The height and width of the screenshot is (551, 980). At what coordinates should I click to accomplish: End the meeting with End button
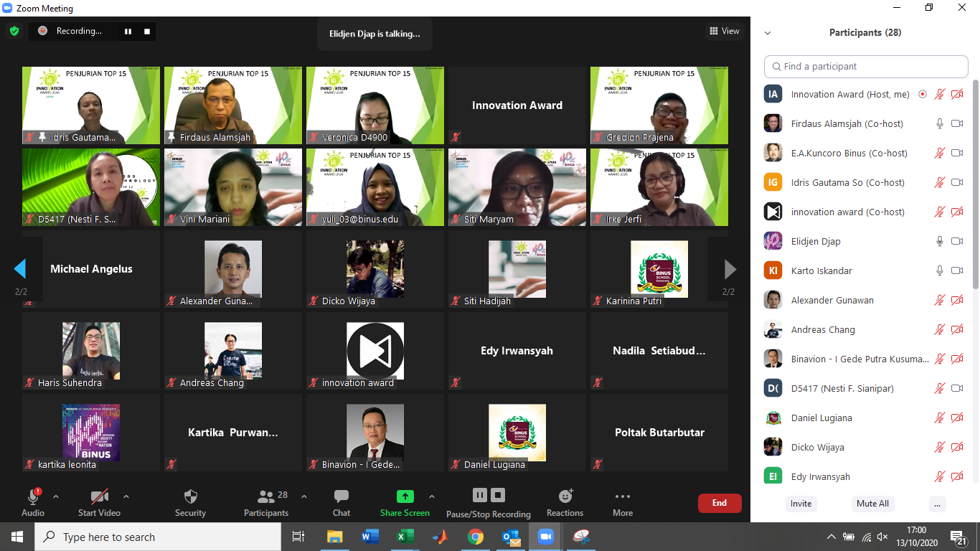coord(720,503)
